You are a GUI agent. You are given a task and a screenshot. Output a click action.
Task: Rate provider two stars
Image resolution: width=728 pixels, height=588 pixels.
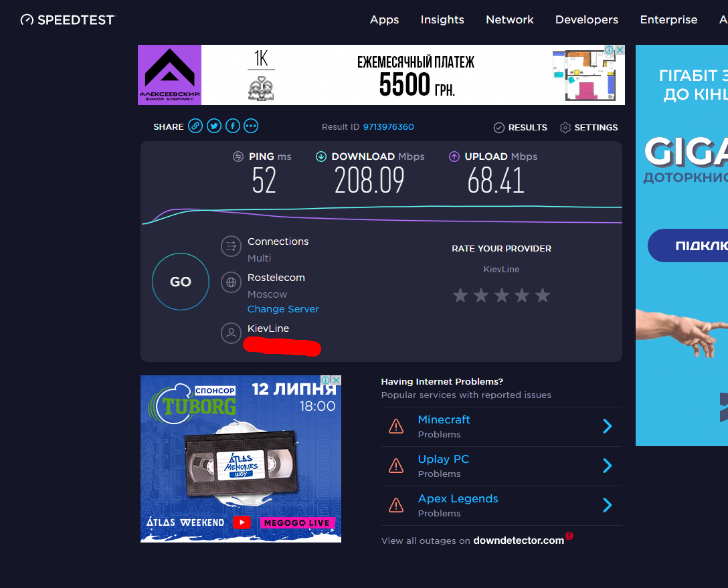pos(481,295)
